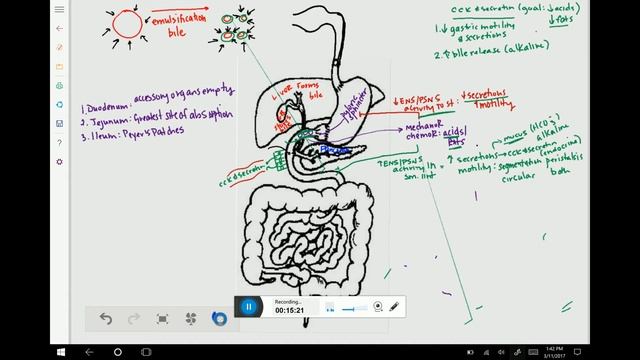Open the volume control tray icon
The width and height of the screenshot is (640, 360).
click(501, 352)
